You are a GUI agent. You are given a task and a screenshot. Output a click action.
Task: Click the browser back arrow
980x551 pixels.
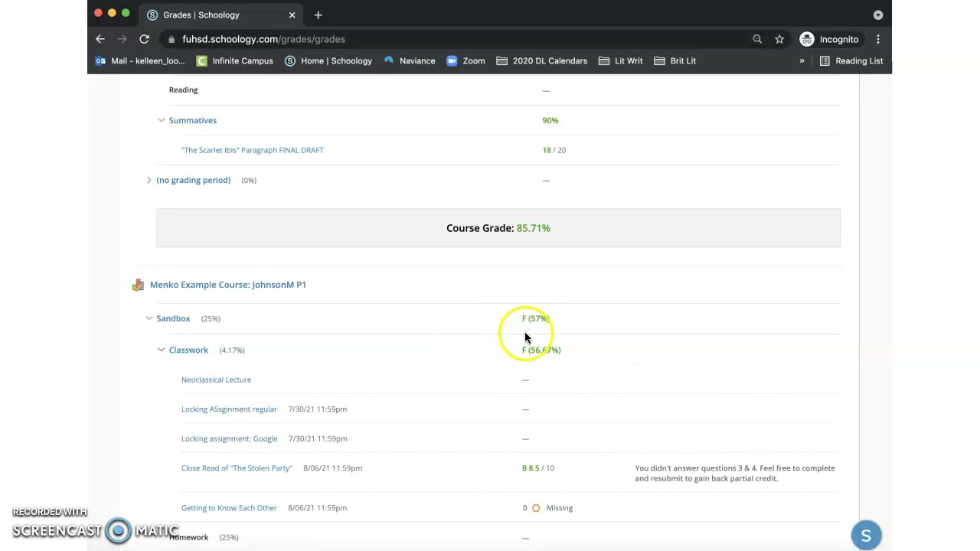[x=100, y=39]
